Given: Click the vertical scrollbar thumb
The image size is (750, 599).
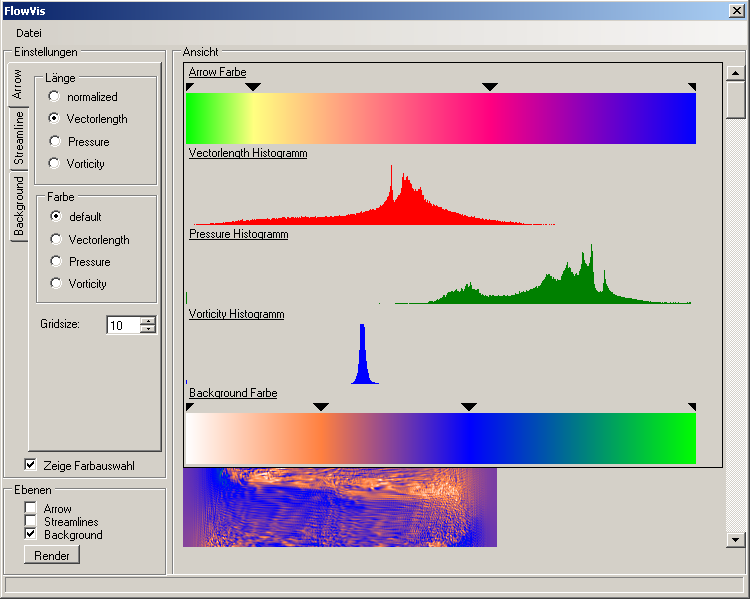Looking at the screenshot, I should (x=735, y=100).
